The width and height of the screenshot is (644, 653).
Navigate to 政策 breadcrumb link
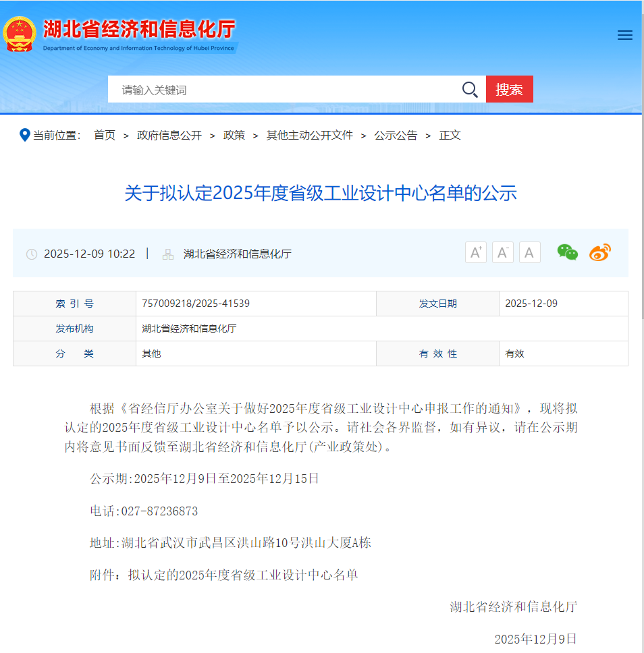234,136
